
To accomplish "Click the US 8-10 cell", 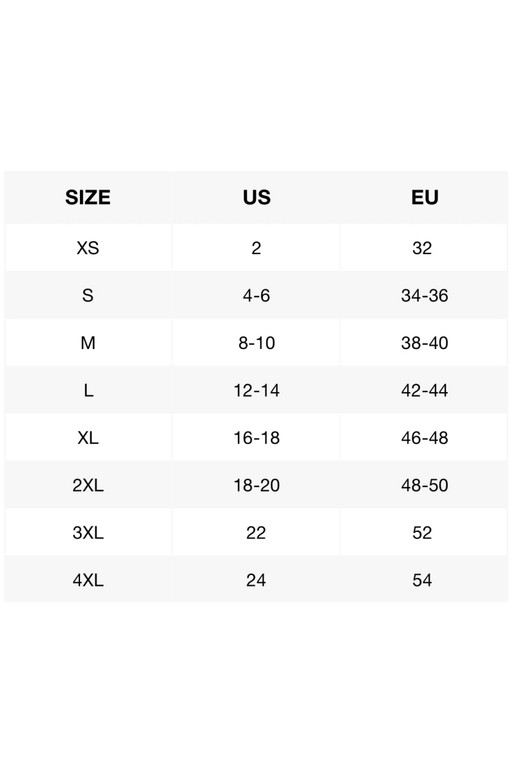I will tap(256, 343).
